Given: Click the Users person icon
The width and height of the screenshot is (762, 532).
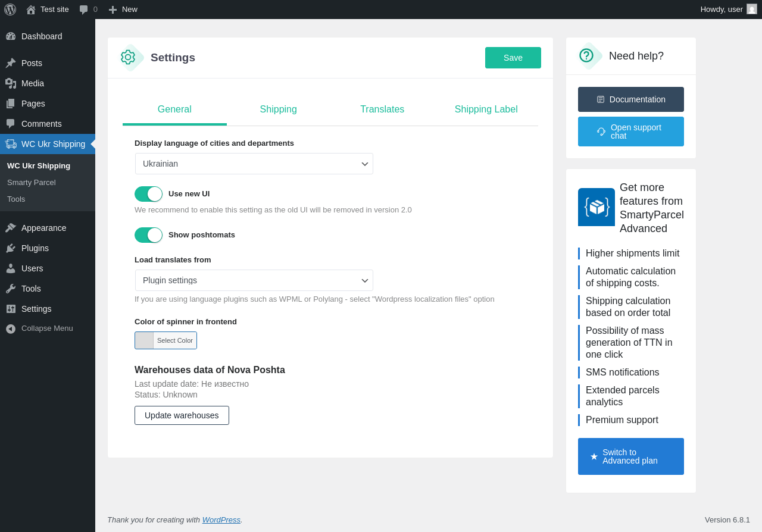Looking at the screenshot, I should [x=11, y=268].
